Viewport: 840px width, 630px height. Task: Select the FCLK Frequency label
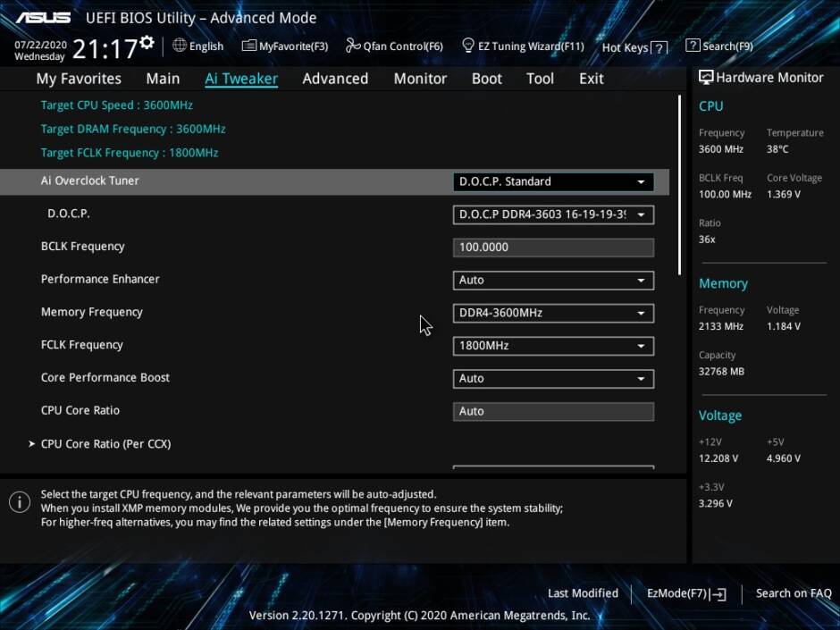click(82, 344)
